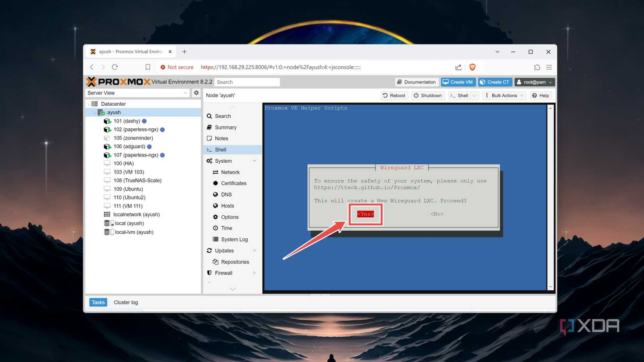Shut down the ayush node
The image size is (644, 362).
[428, 96]
